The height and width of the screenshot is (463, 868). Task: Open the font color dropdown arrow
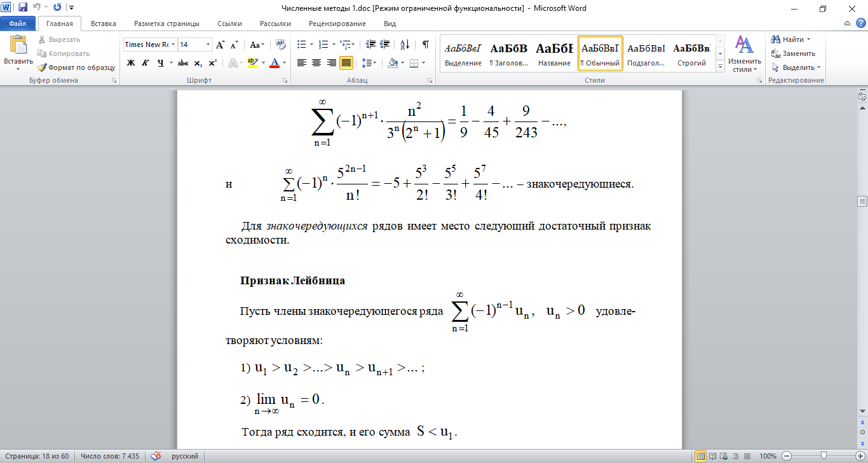tap(284, 63)
